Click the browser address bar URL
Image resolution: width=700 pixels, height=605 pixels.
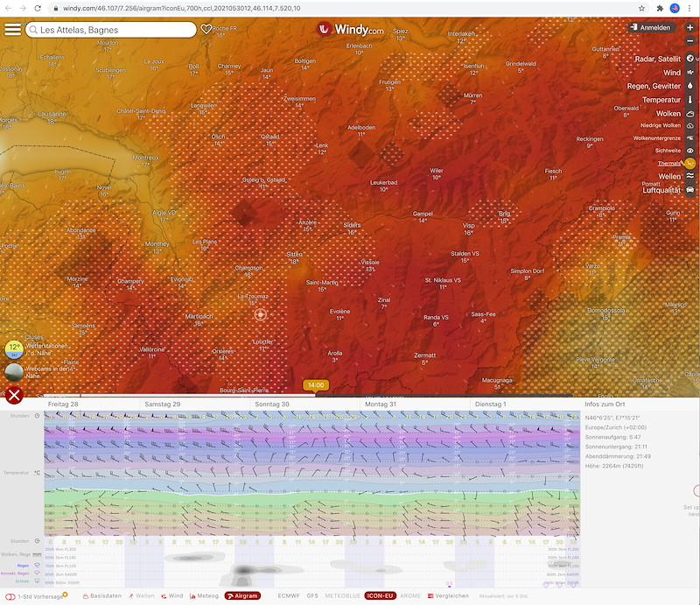pos(181,8)
